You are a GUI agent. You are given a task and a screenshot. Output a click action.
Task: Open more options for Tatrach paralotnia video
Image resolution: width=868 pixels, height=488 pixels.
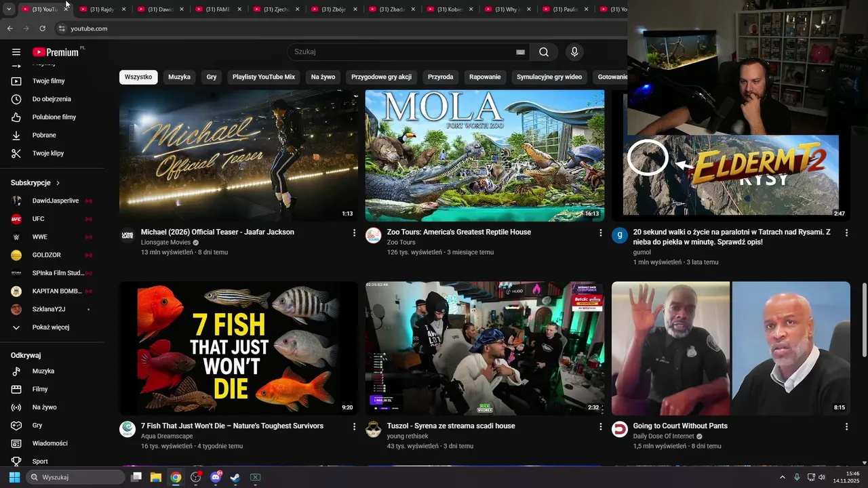pyautogui.click(x=846, y=232)
